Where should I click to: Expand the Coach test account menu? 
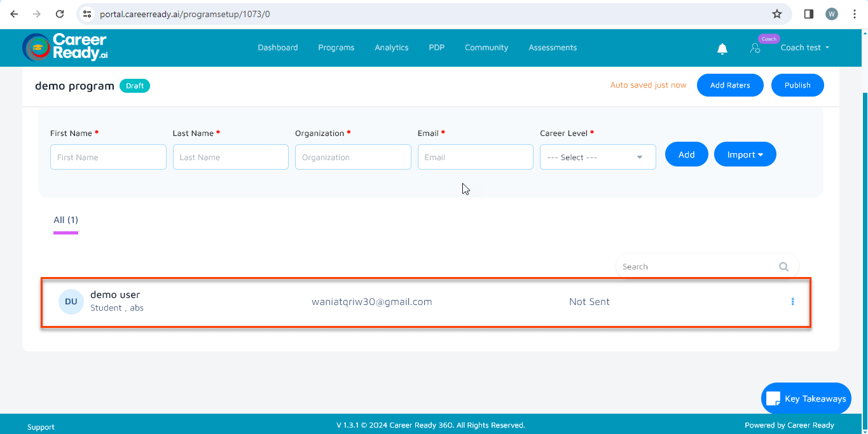[x=804, y=48]
